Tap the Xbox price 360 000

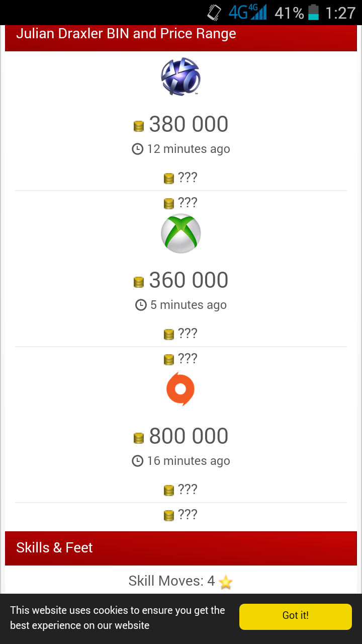pos(189,280)
